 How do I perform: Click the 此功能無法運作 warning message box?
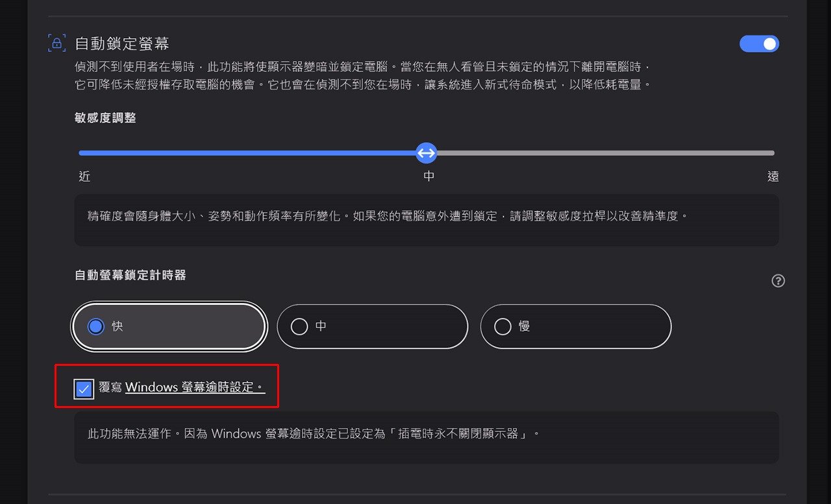(x=427, y=437)
